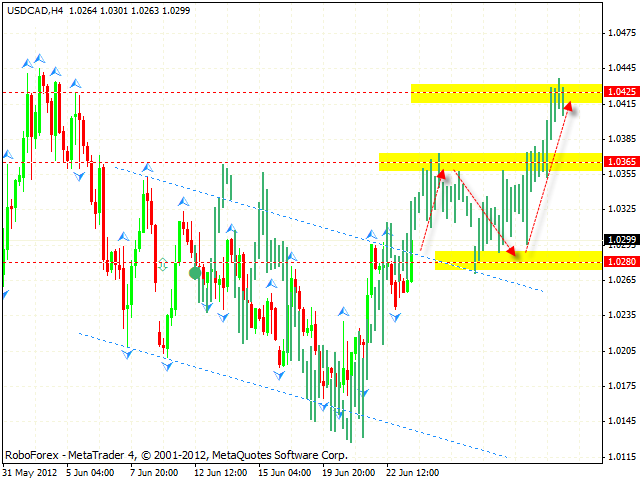Click the white diamond arrow marker near 1.0280

[x=164, y=265]
